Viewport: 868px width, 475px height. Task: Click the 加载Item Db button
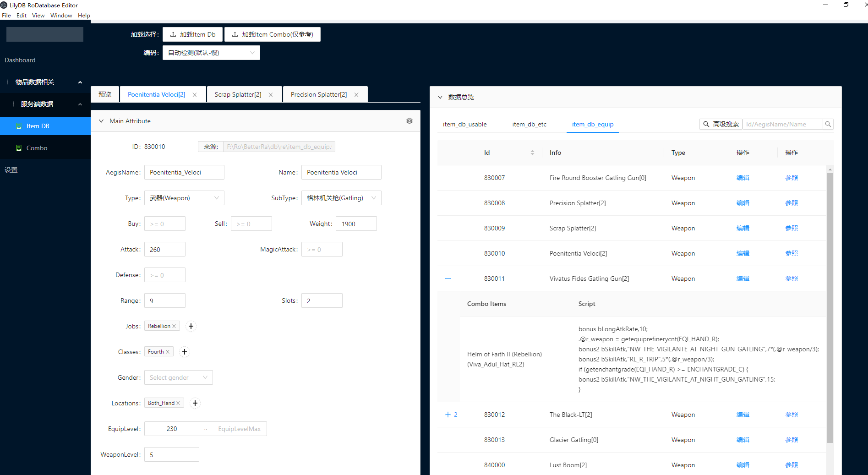(192, 34)
